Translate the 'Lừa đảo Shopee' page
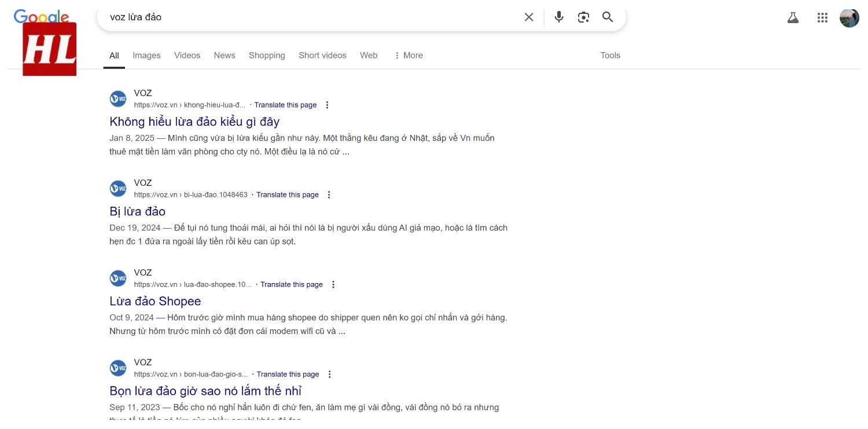The height and width of the screenshot is (429, 868). pos(292,284)
